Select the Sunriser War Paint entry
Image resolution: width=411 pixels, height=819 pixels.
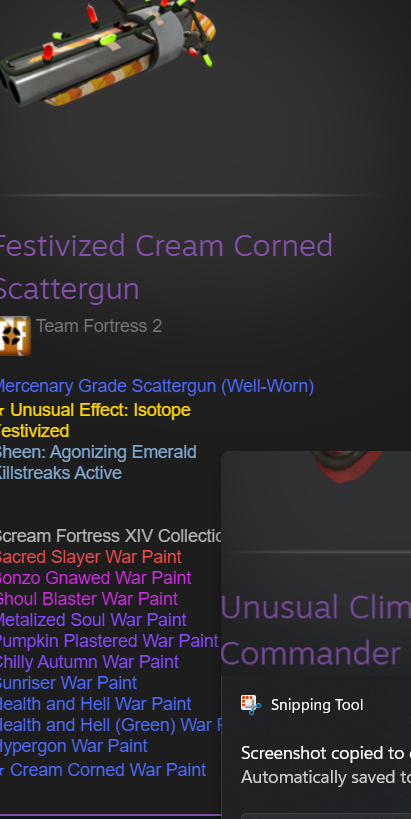[x=68, y=683]
